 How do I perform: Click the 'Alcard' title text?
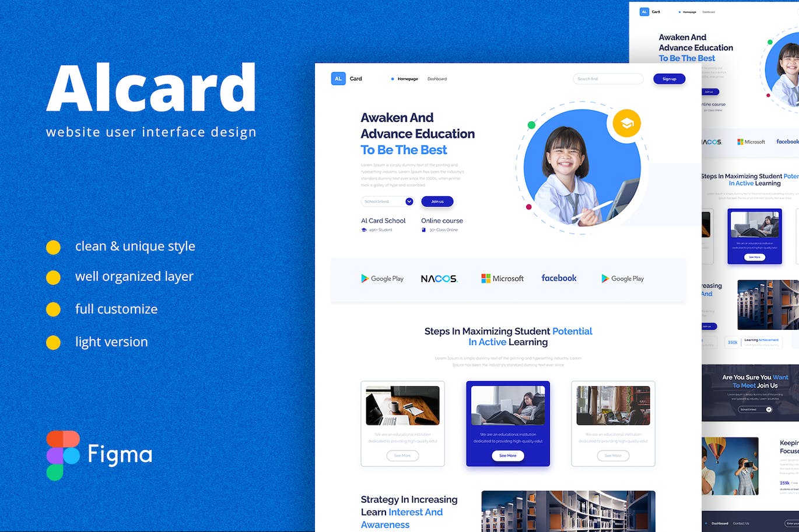pyautogui.click(x=152, y=87)
